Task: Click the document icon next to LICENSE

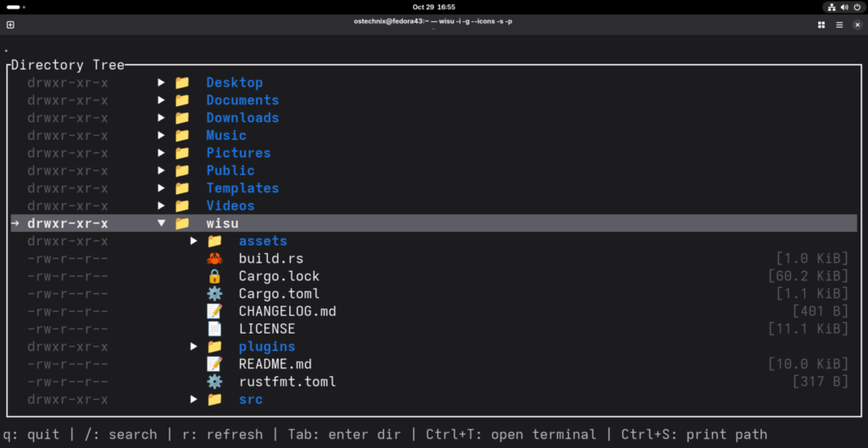Action: tap(214, 329)
